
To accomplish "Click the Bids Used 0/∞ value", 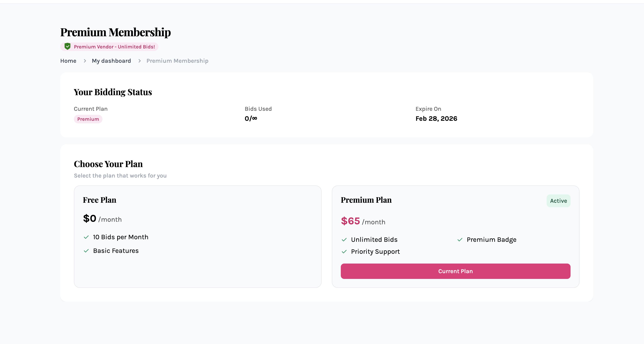I will (x=251, y=119).
